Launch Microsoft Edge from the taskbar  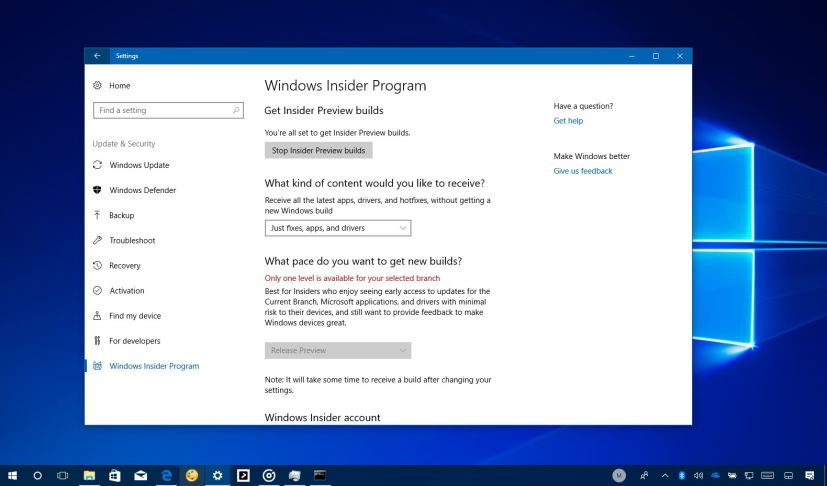point(166,475)
